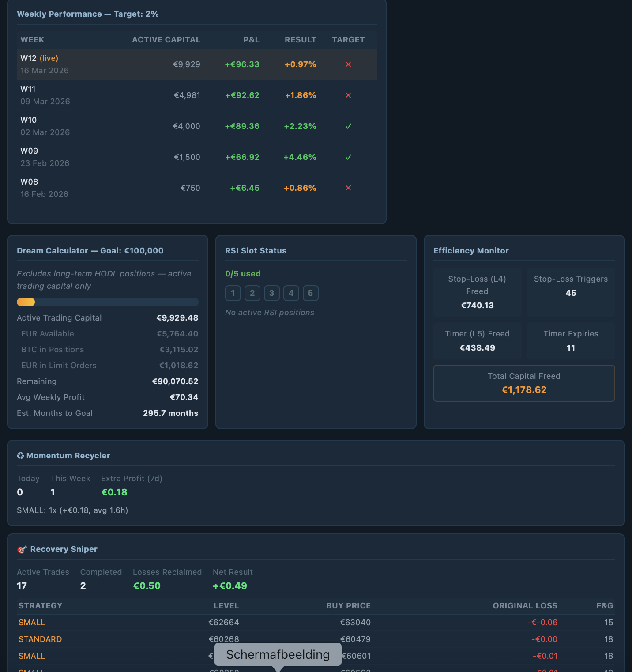
Task: Toggle RSI slot 5
Action: (310, 293)
